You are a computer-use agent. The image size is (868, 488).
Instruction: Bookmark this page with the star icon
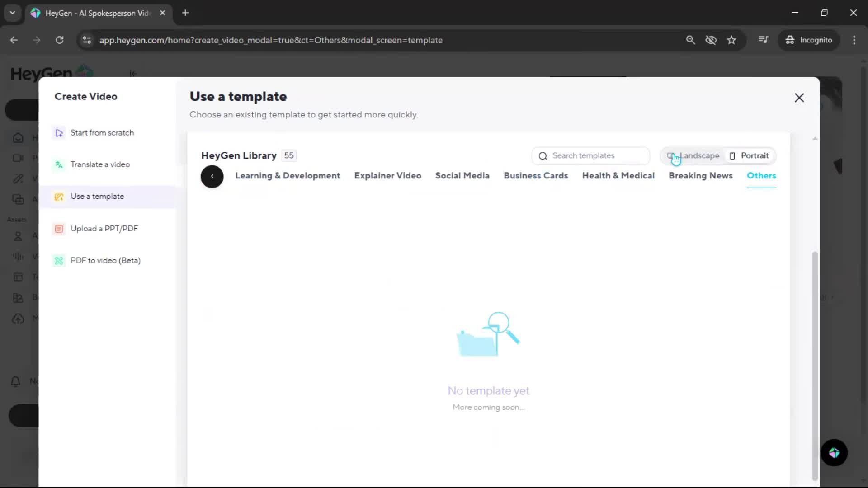point(731,40)
